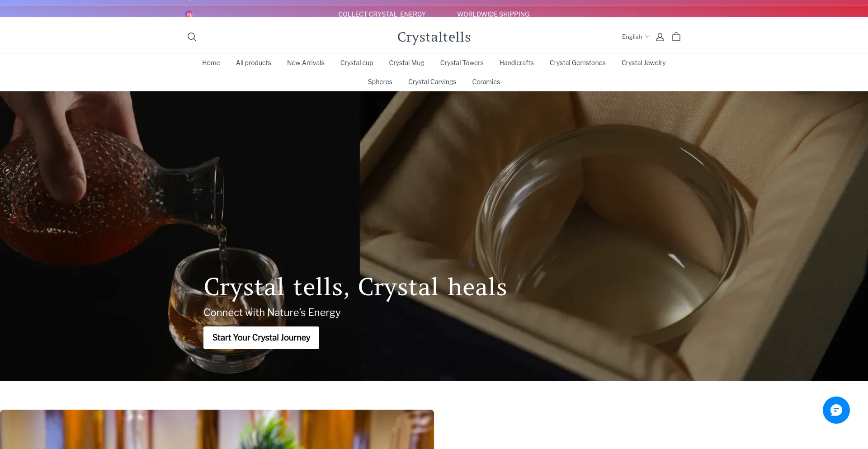Go to the Spheres category
868x449 pixels.
[380, 82]
